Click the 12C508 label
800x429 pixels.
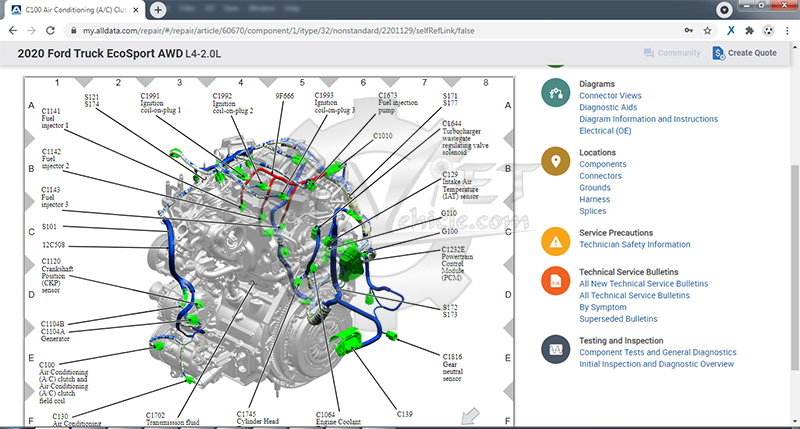(54, 245)
